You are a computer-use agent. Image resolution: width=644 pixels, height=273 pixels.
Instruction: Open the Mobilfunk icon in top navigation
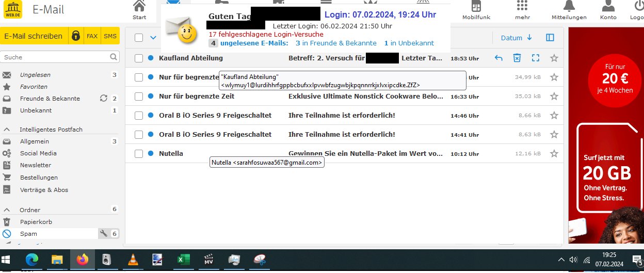[476, 6]
